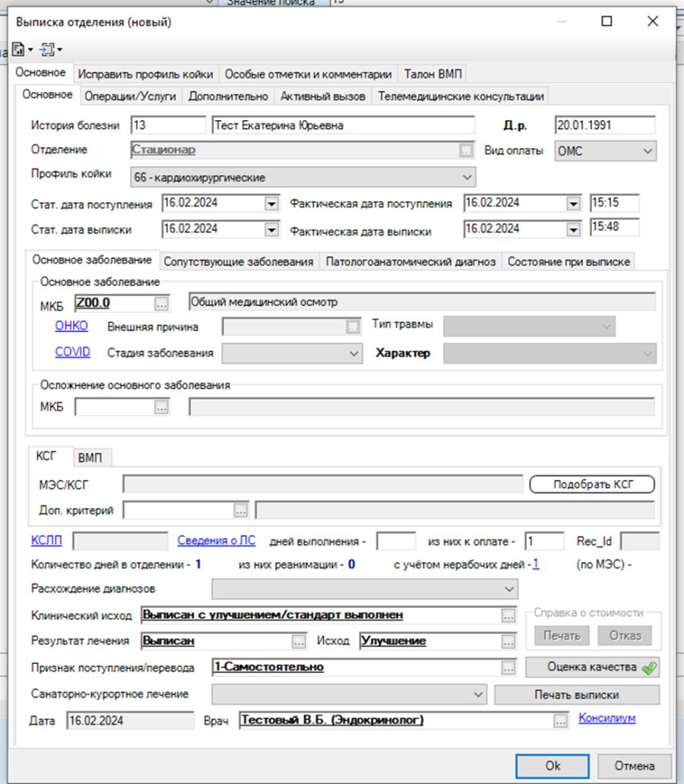Close the Выписка отделения window
The width and height of the screenshot is (684, 784).
click(x=653, y=21)
